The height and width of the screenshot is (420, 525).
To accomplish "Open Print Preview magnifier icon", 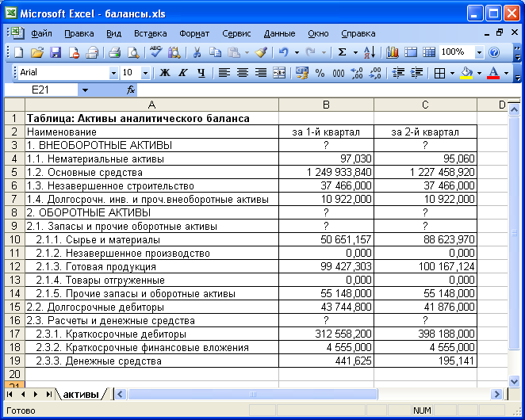I will [x=133, y=52].
